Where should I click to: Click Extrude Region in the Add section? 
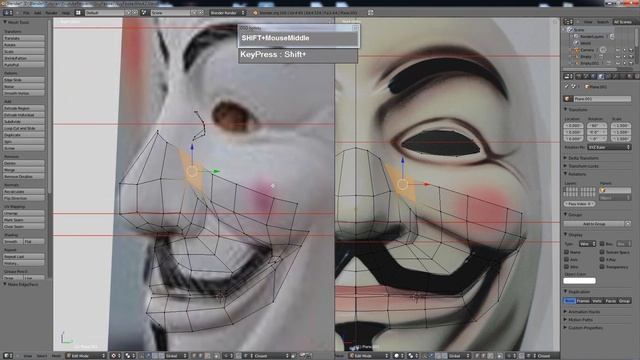click(24, 108)
